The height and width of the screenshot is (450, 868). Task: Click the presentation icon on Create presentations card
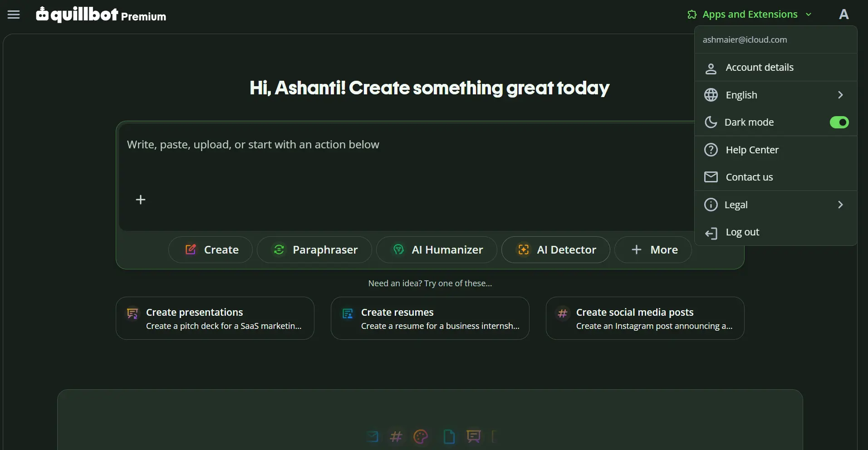[132, 313]
